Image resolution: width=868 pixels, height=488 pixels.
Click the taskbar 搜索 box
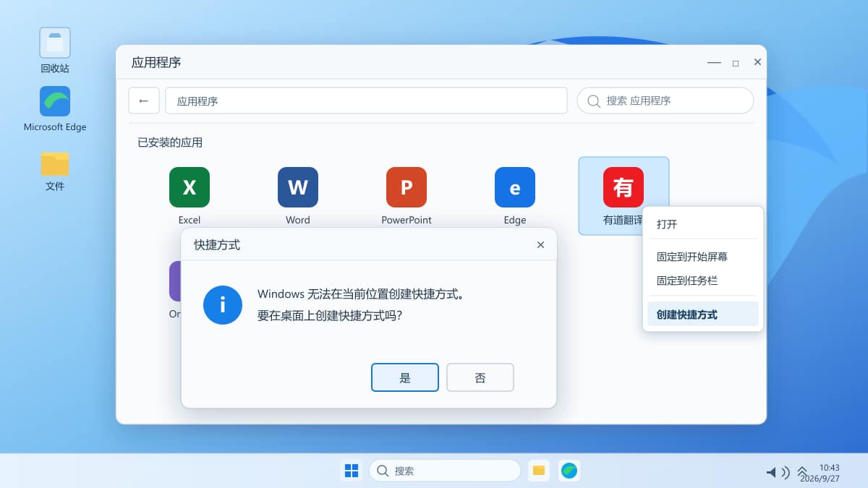(x=445, y=471)
